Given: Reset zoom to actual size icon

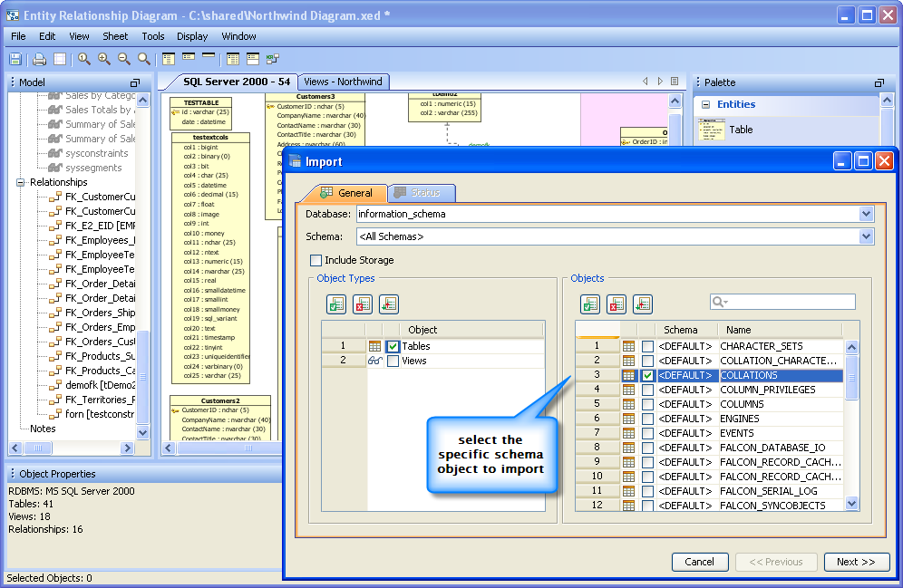Looking at the screenshot, I should coord(84,59).
